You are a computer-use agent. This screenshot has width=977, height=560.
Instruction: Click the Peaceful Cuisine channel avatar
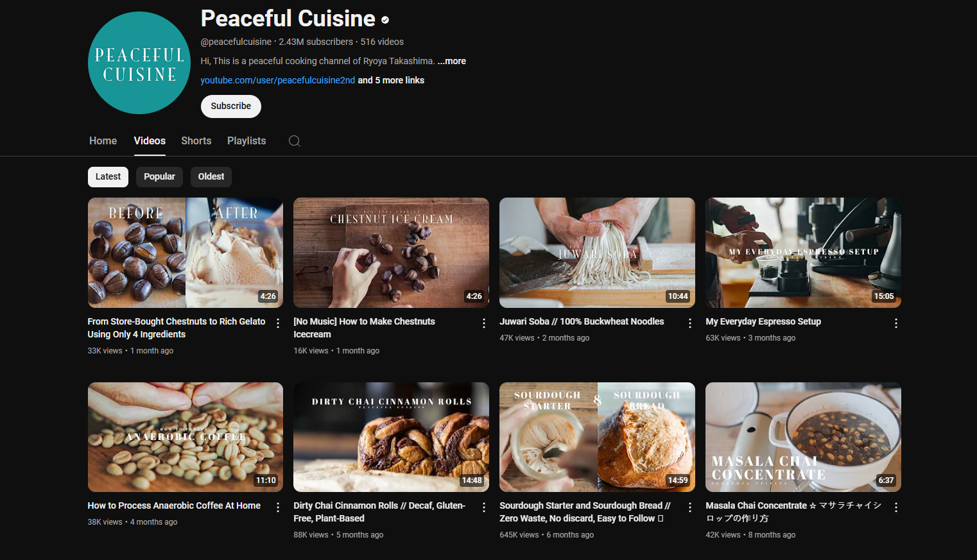pos(139,63)
